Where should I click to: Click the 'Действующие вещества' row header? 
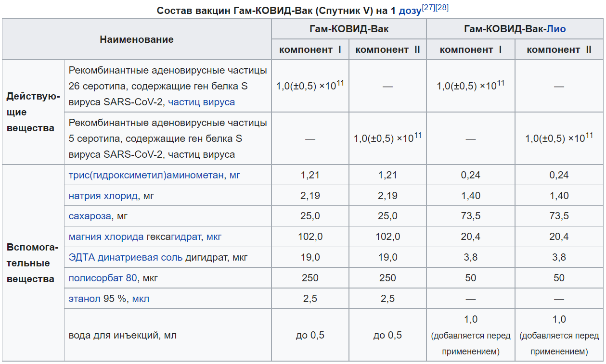coord(33,112)
